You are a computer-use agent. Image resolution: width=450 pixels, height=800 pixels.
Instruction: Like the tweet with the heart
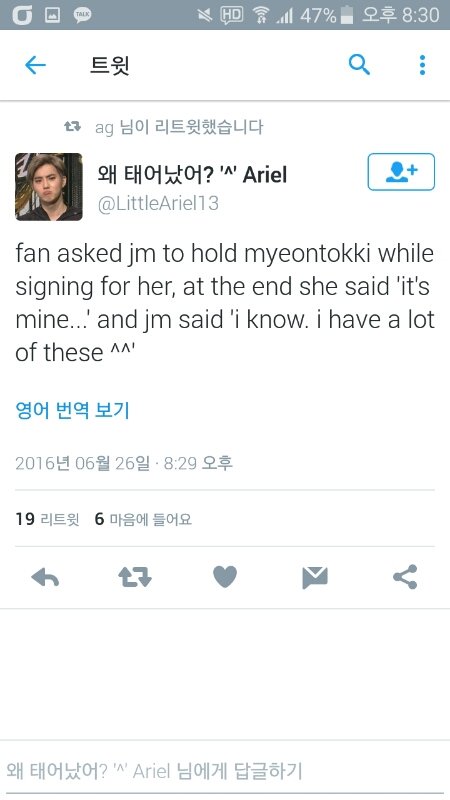225,577
